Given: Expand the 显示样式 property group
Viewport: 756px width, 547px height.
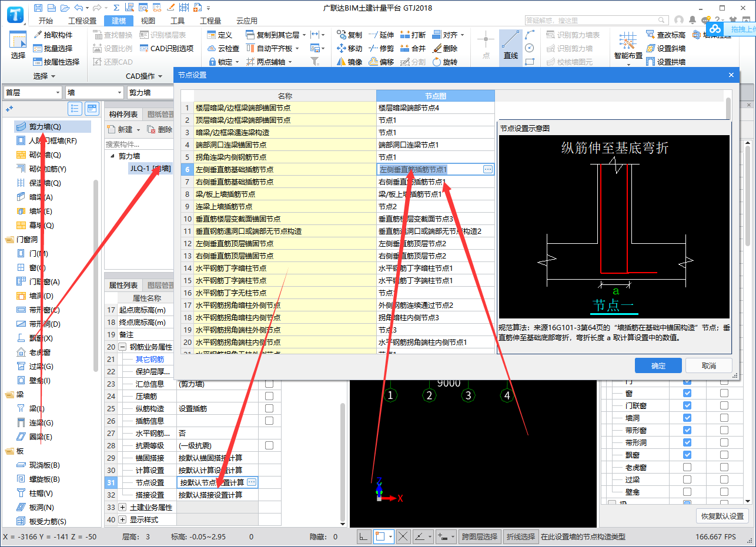Looking at the screenshot, I should point(122,519).
